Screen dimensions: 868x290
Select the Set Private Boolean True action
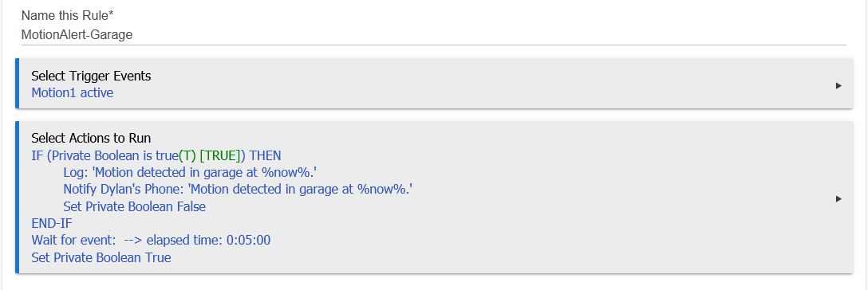(x=101, y=258)
